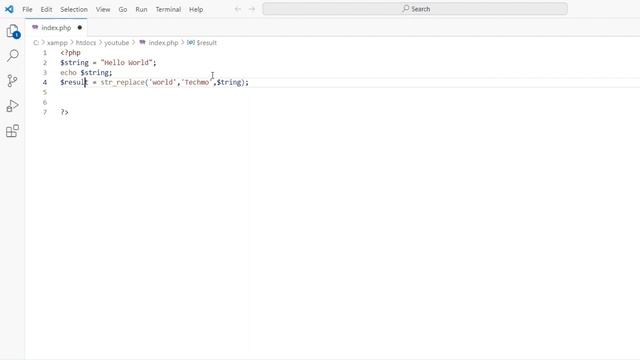Open the Help menu

[196, 9]
